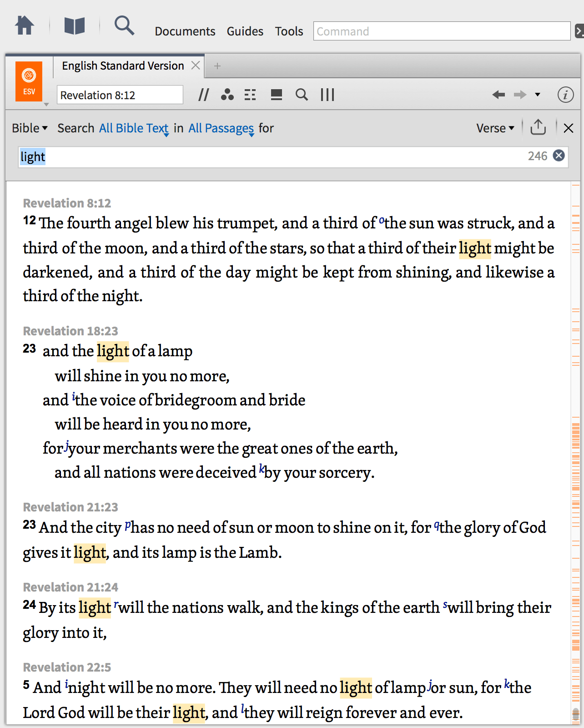
Task: Click the All Passages link
Action: (221, 128)
